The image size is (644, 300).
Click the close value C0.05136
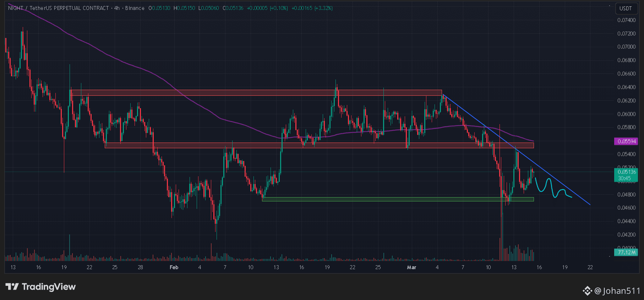pyautogui.click(x=233, y=8)
